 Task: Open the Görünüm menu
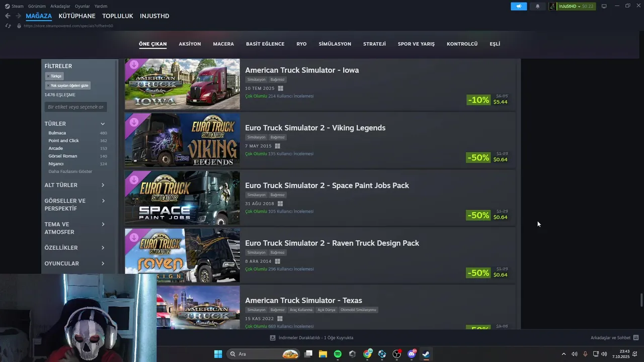(x=37, y=6)
